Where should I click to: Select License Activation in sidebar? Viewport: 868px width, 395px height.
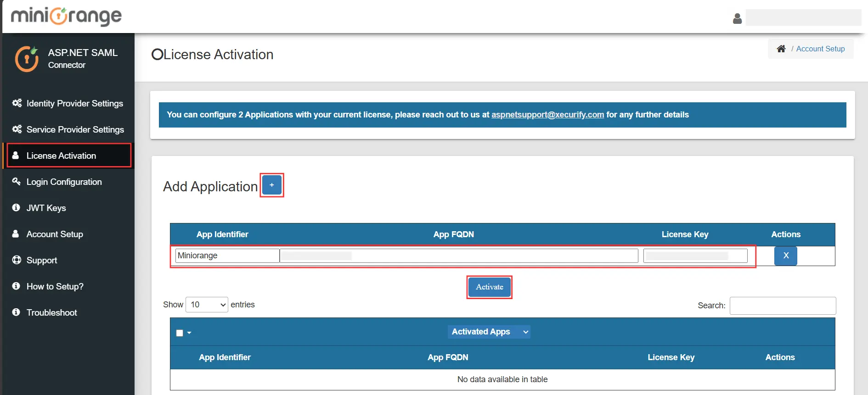[68, 156]
